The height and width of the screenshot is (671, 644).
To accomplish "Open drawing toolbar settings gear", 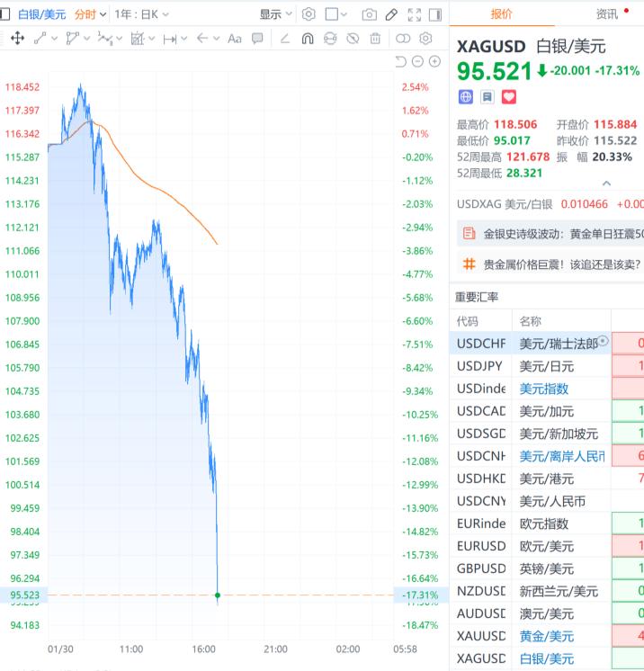I will 425,39.
